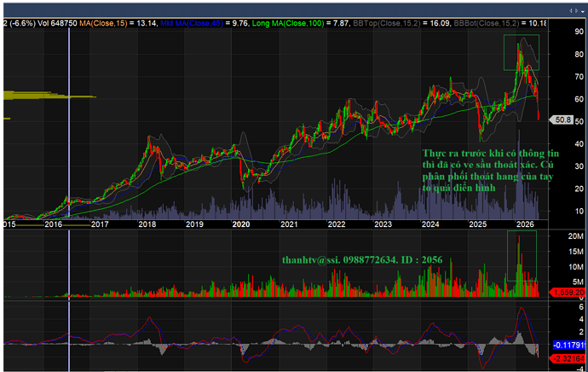588x372 pixels.
Task: Click the 2018 year label on time axis
Action: pos(147,224)
